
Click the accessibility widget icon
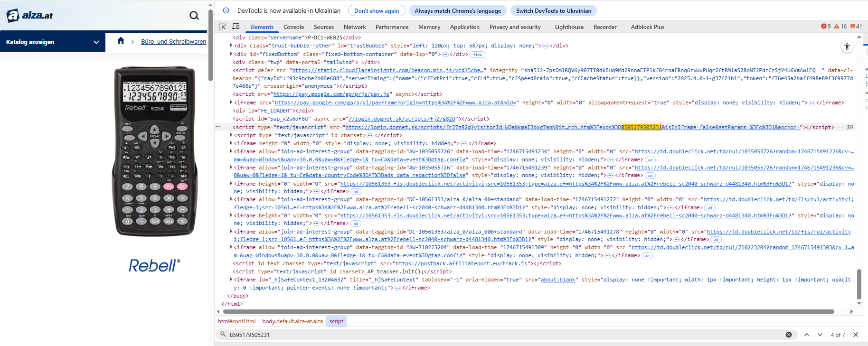click(847, 47)
